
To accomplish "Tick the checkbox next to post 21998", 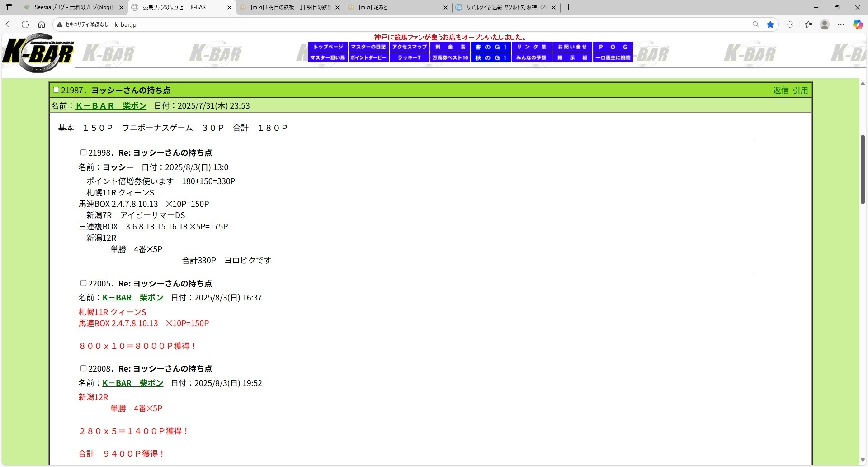I will tap(83, 152).
